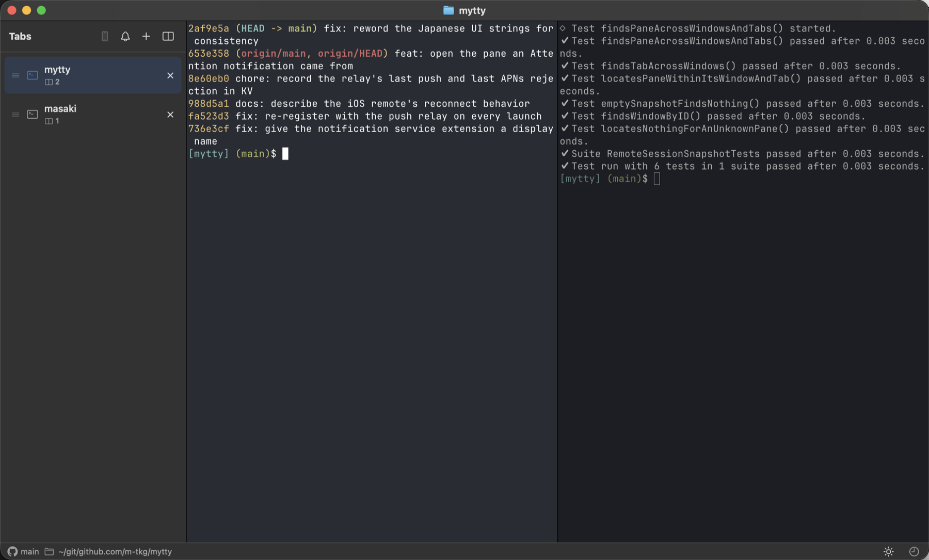Click the Tabs heading in the sidebar
Viewport: 929px width, 560px height.
tap(20, 36)
